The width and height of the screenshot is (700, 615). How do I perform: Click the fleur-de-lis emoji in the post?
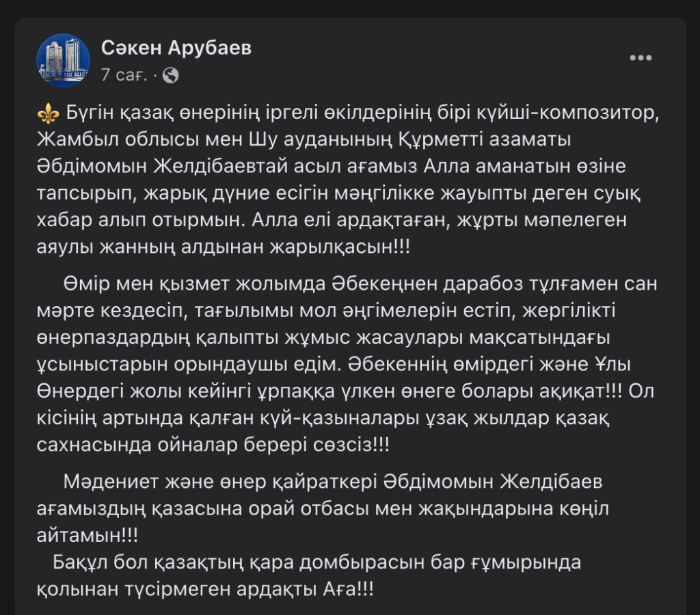(x=49, y=114)
